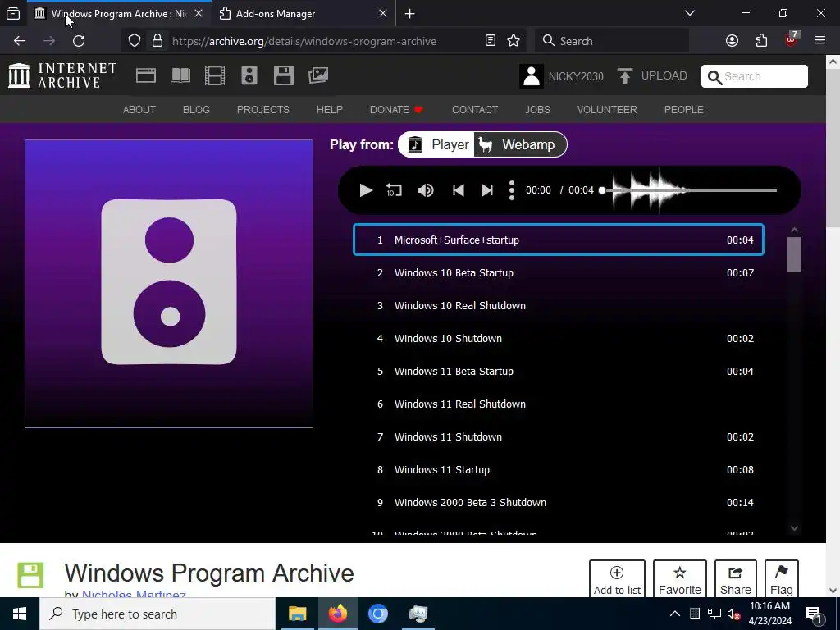Open the JOBS link
Image resolution: width=840 pixels, height=630 pixels.
pos(537,109)
